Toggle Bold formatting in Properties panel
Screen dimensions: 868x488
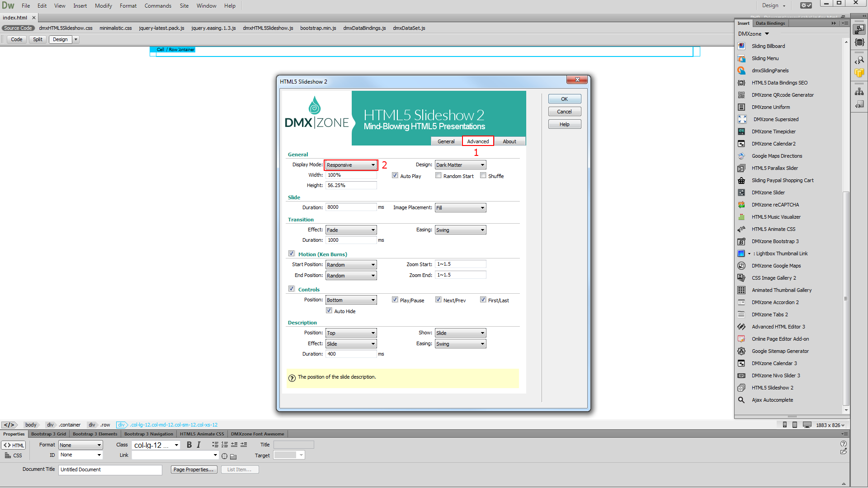[x=189, y=445]
